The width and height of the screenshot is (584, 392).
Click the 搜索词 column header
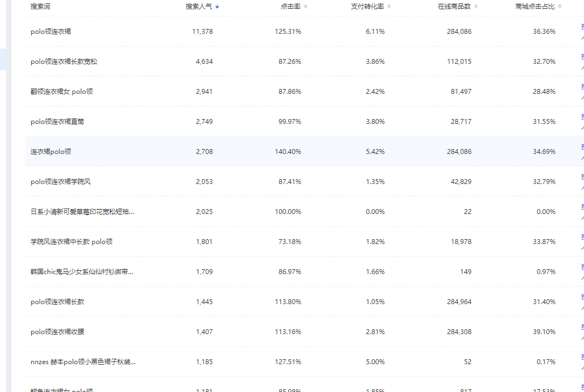40,7
